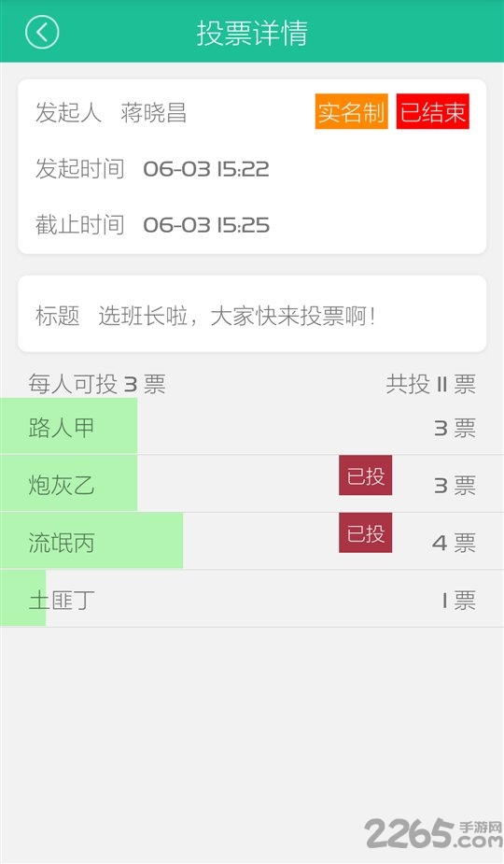This screenshot has width=504, height=864.
Task: Tap the back arrow icon
Action: 42,32
